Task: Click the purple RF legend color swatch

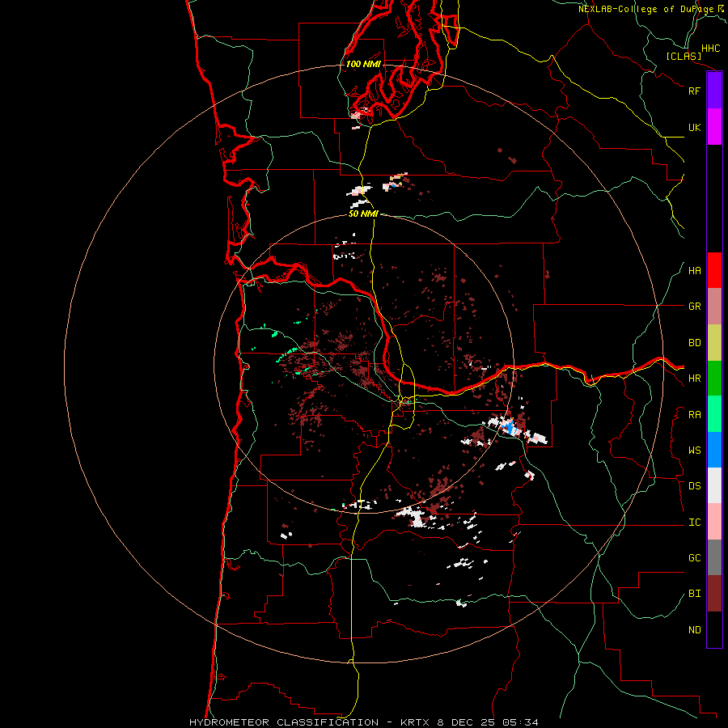Action: tap(714, 91)
